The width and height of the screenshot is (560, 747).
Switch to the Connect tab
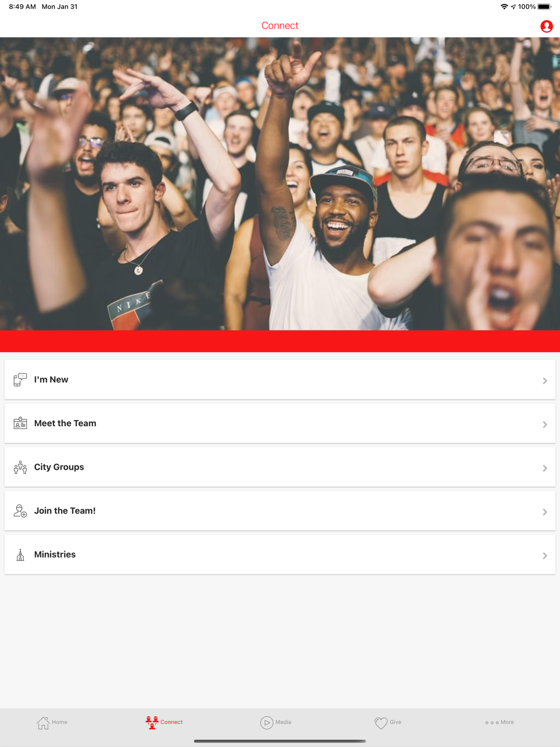click(x=164, y=722)
